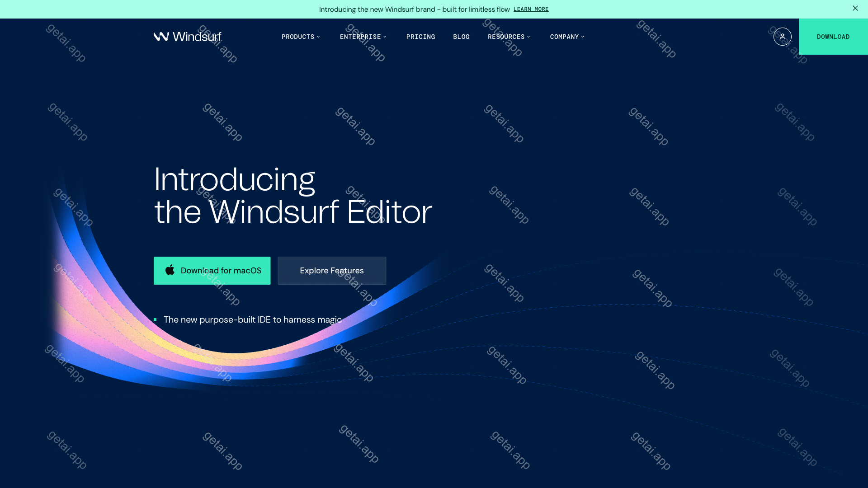Open the user account profile icon

(x=782, y=37)
